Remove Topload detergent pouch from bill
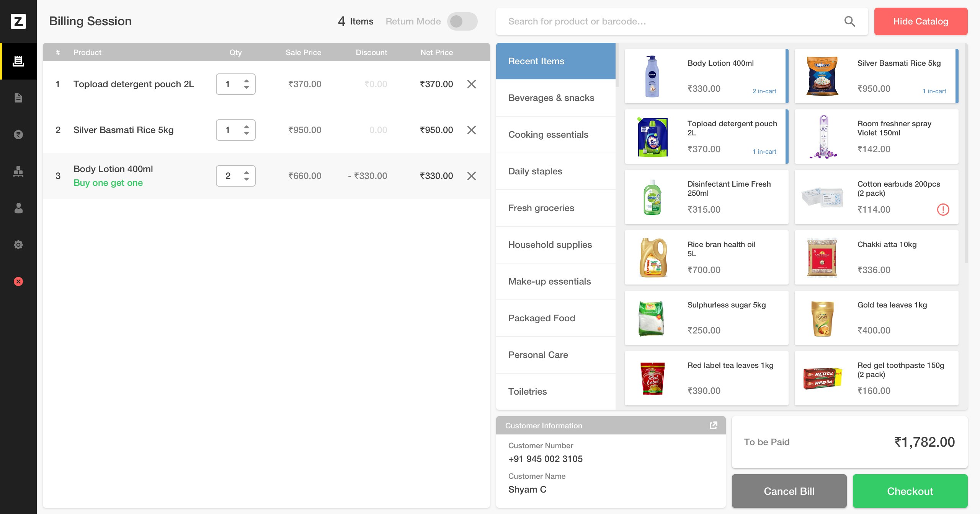Viewport: 980px width, 514px height. point(472,84)
